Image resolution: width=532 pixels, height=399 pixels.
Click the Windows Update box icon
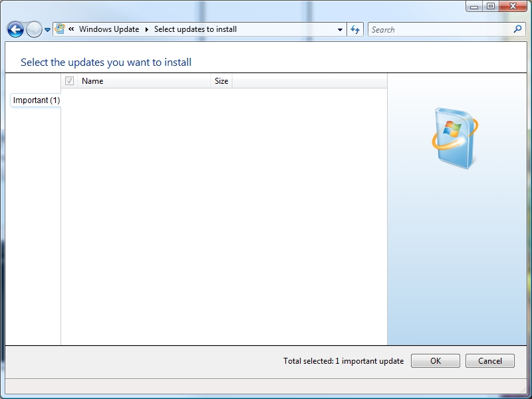[455, 137]
